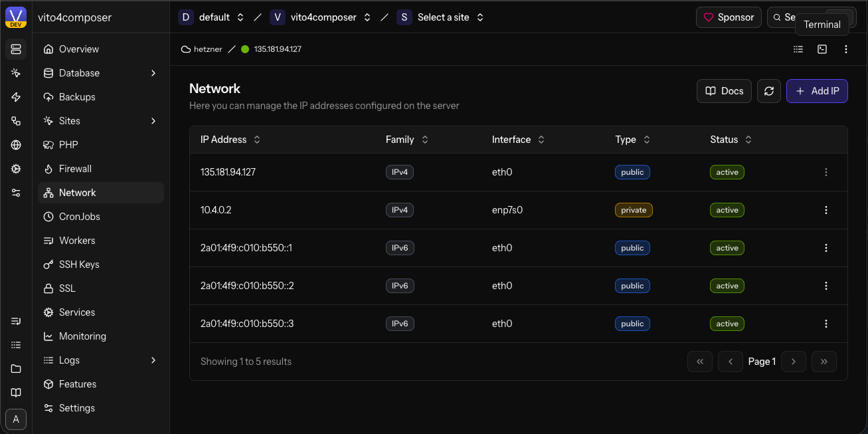The image size is (868, 434).
Task: Click the Vito DEV logo
Action: (16, 17)
